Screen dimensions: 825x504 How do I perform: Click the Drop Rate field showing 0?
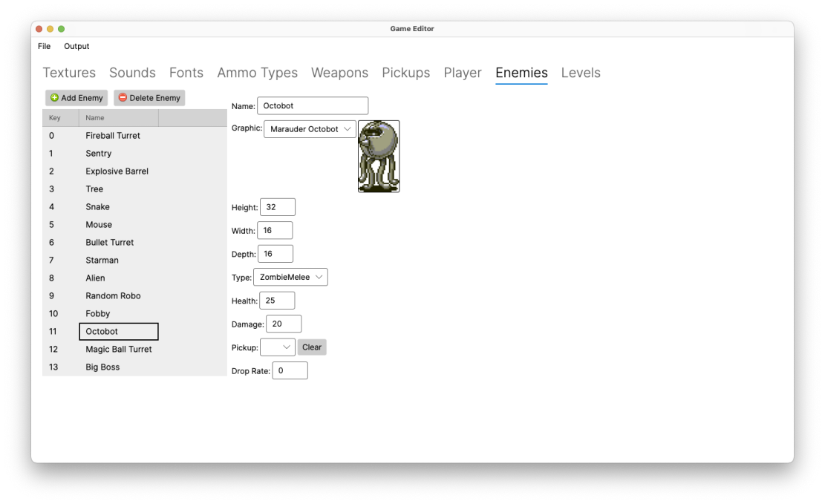[x=290, y=371]
